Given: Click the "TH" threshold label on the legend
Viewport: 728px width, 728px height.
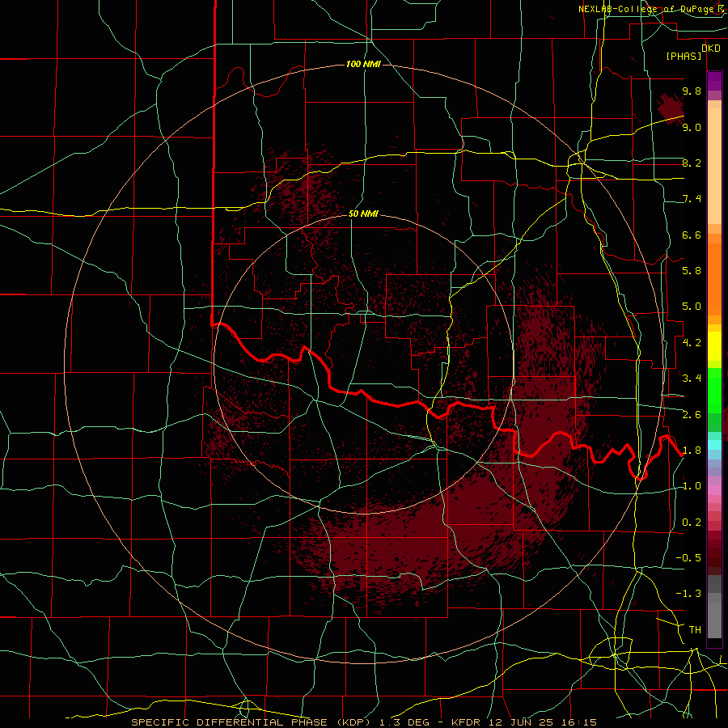Looking at the screenshot, I should point(695,630).
